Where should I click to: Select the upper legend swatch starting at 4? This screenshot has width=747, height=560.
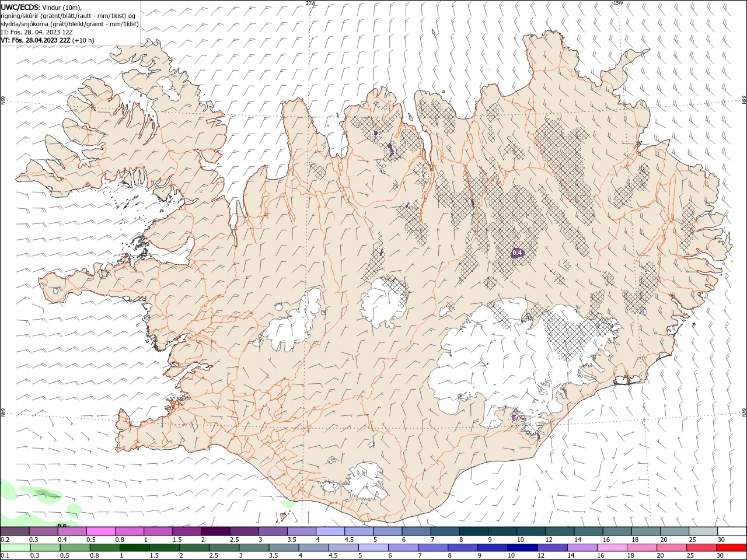coord(330,531)
